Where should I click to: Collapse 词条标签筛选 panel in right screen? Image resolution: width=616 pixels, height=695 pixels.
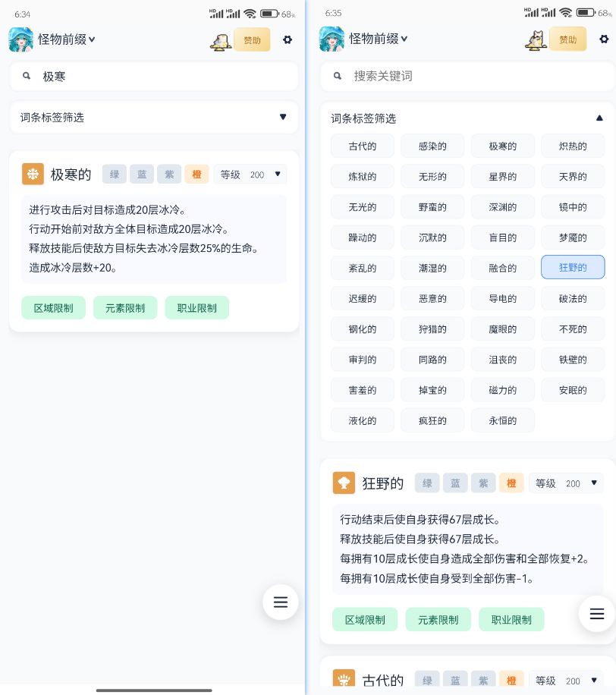click(467, 118)
